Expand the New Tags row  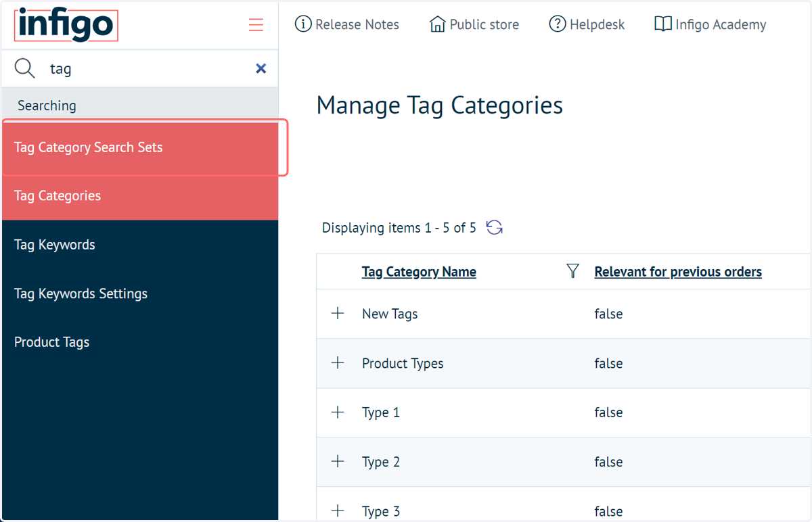point(338,314)
